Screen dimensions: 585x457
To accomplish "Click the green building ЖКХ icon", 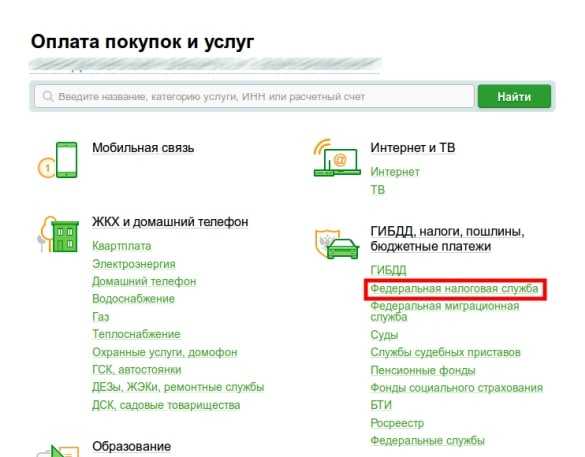I will point(58,234).
